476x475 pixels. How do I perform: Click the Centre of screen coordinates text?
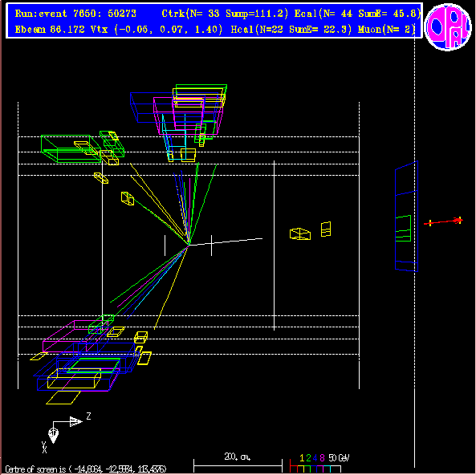(86, 469)
